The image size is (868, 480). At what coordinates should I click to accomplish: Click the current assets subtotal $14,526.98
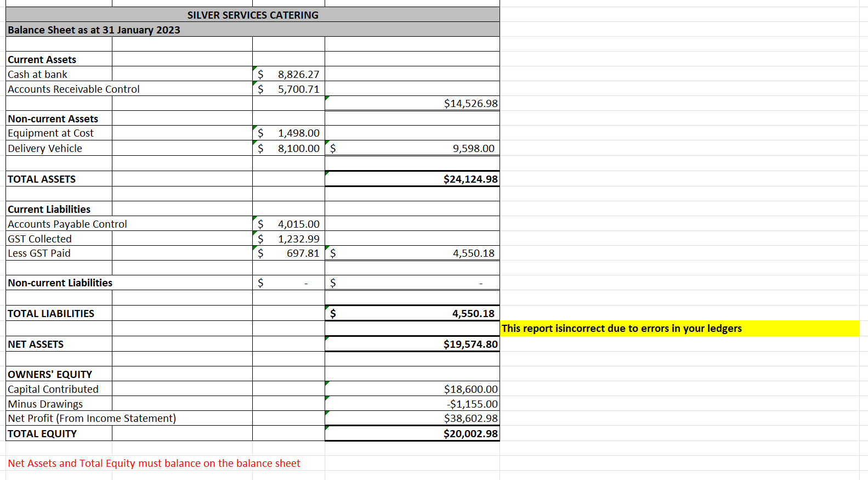pyautogui.click(x=470, y=103)
